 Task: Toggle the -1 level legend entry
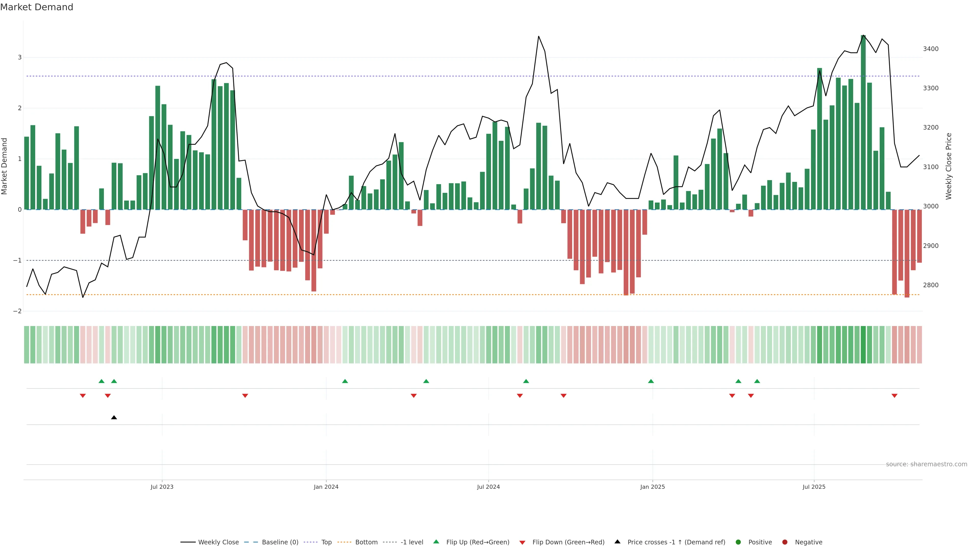(x=412, y=542)
